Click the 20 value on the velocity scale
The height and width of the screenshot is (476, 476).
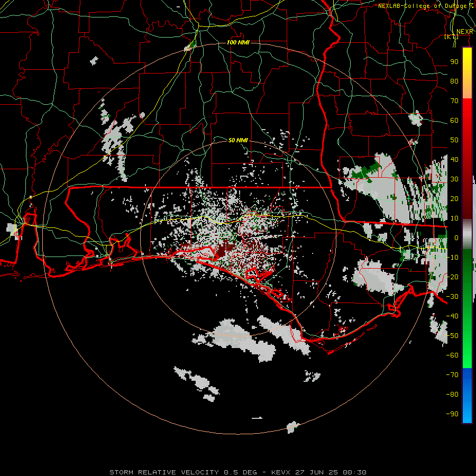[x=454, y=199]
